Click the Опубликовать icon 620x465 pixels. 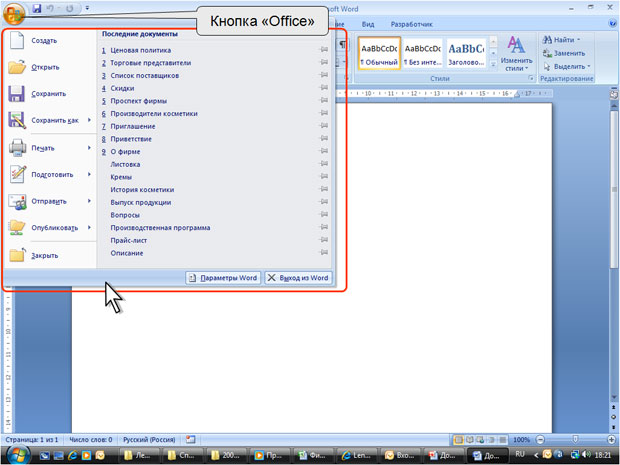coord(17,228)
